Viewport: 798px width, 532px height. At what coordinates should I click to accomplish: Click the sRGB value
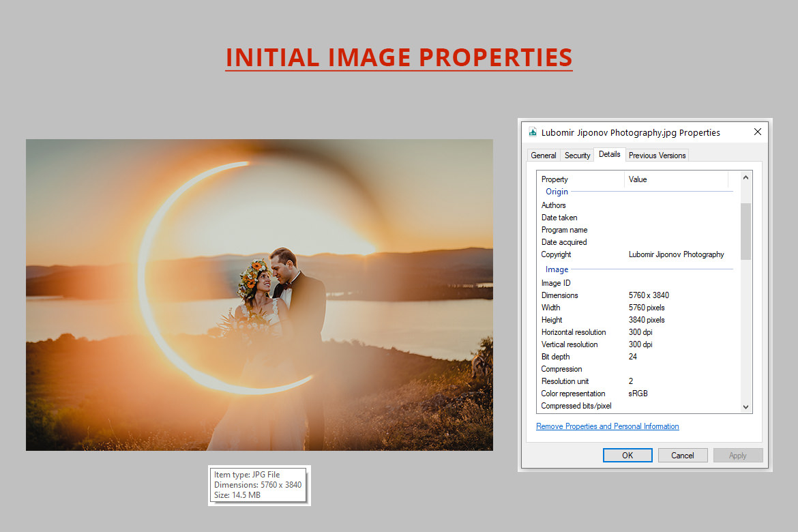click(x=638, y=394)
